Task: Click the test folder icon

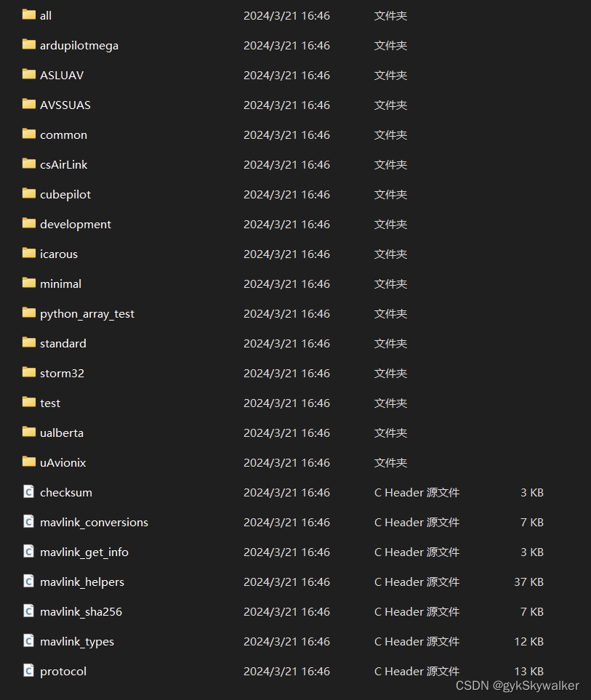Action: [x=29, y=402]
